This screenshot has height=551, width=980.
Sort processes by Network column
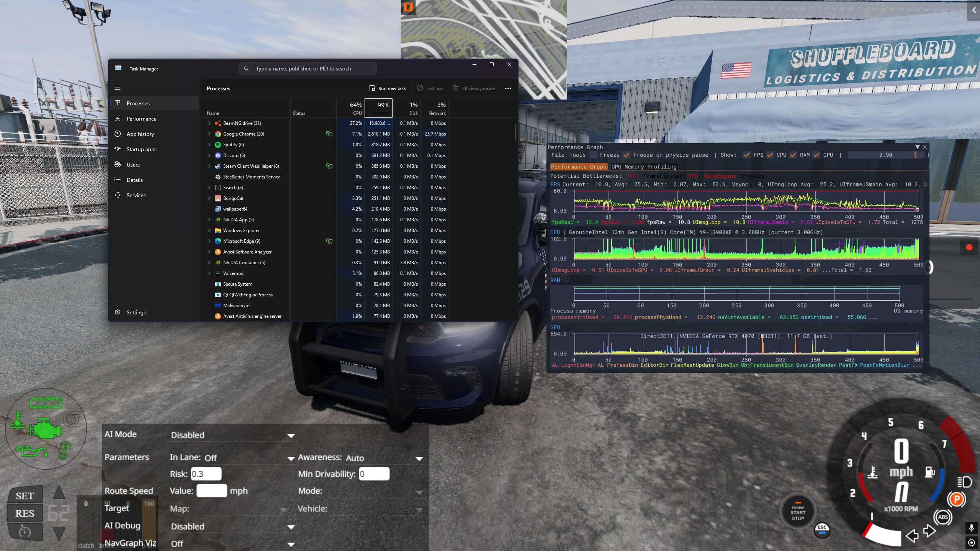click(434, 108)
